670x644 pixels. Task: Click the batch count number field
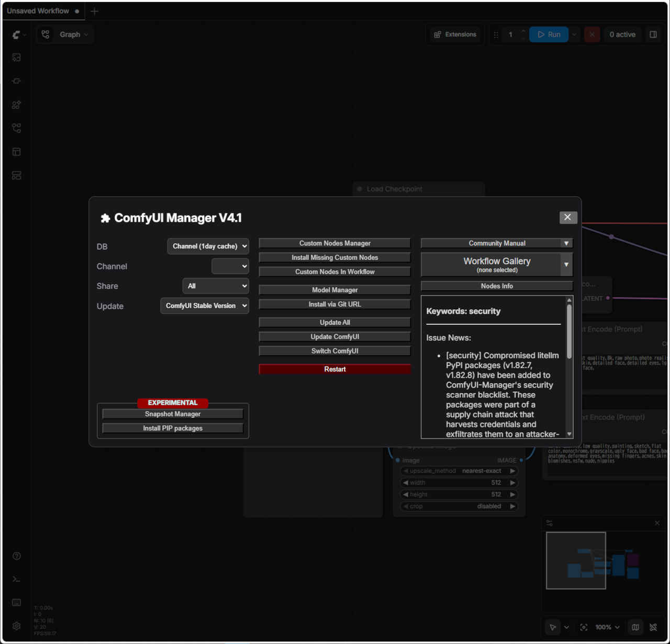pos(510,35)
